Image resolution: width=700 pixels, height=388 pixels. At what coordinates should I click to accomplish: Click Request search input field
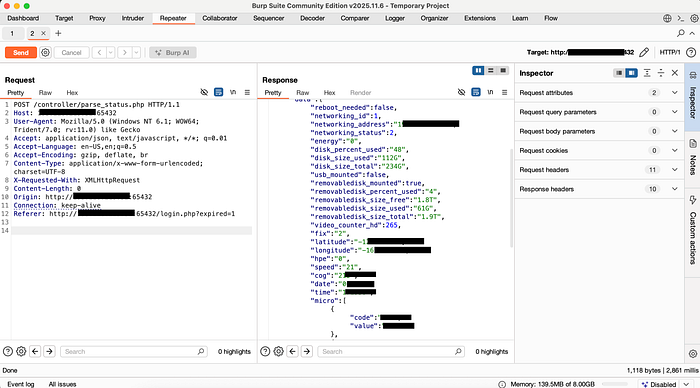coord(133,351)
